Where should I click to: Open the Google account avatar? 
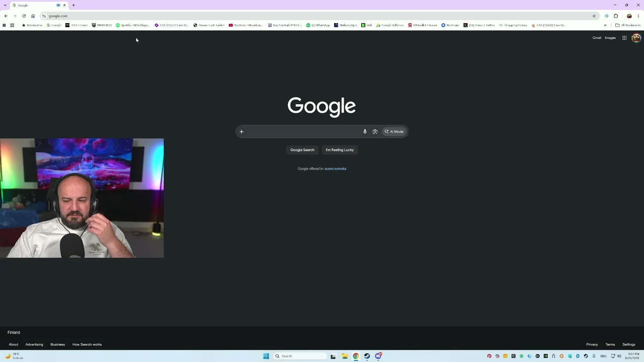click(636, 38)
